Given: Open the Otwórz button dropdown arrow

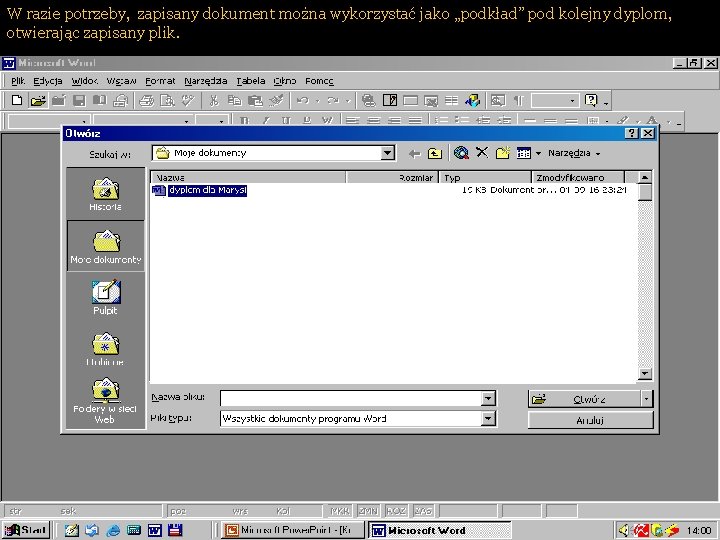Looking at the screenshot, I should [x=647, y=399].
